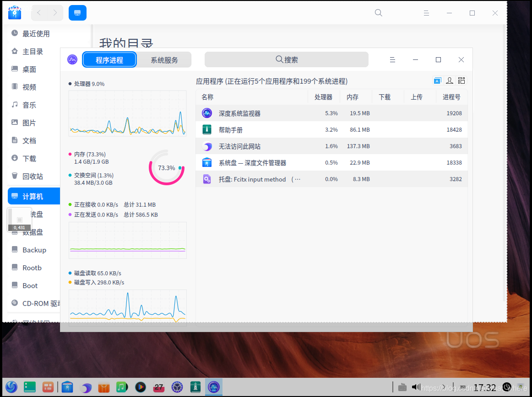Screen dimensions: 532x397
Task: Click the Help Manual dock icon
Action: click(195, 387)
